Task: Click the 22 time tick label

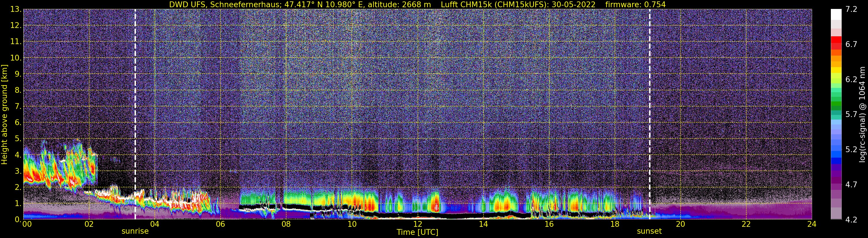Action: coord(746,224)
